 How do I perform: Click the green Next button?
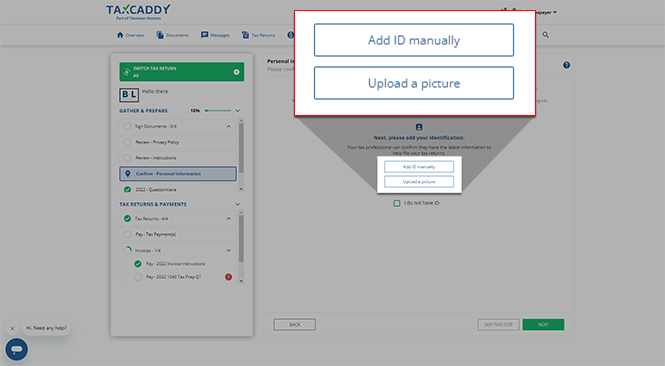click(x=543, y=324)
